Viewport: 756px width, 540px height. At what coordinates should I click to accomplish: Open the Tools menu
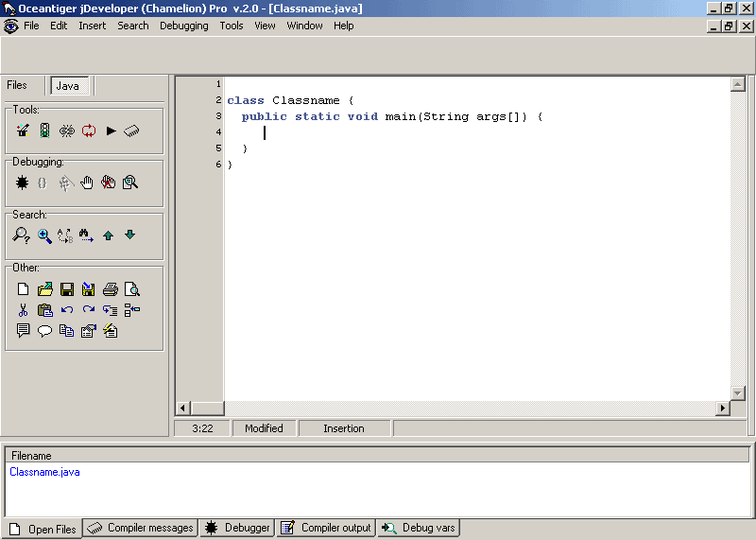[232, 26]
